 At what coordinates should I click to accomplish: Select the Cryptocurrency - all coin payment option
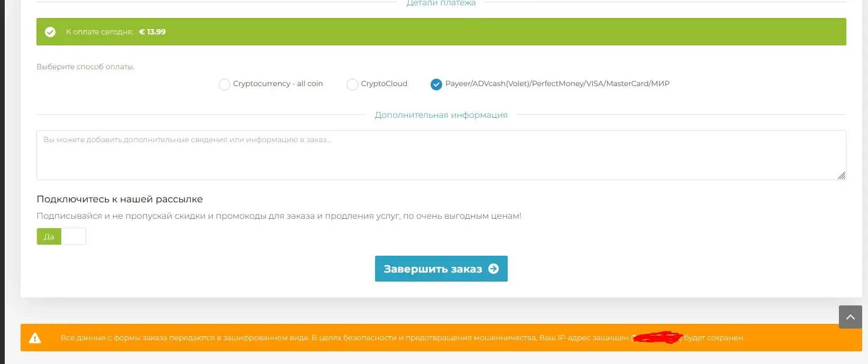225,85
